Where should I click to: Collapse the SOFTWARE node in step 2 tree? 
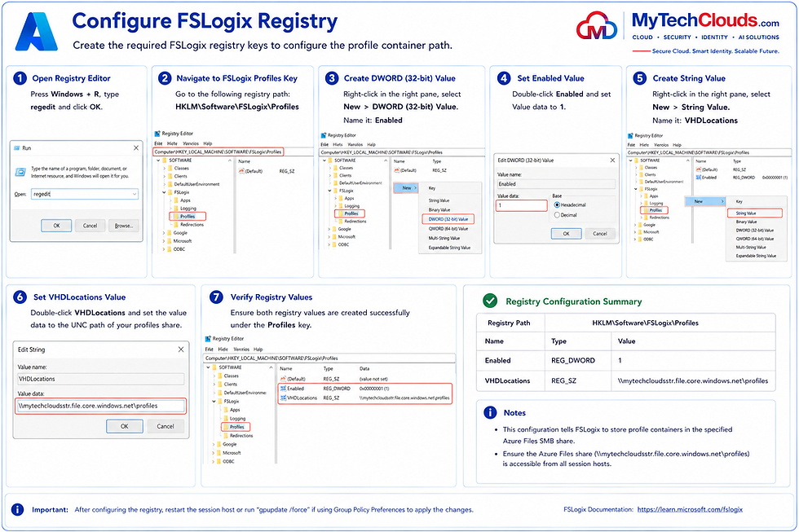coord(158,160)
